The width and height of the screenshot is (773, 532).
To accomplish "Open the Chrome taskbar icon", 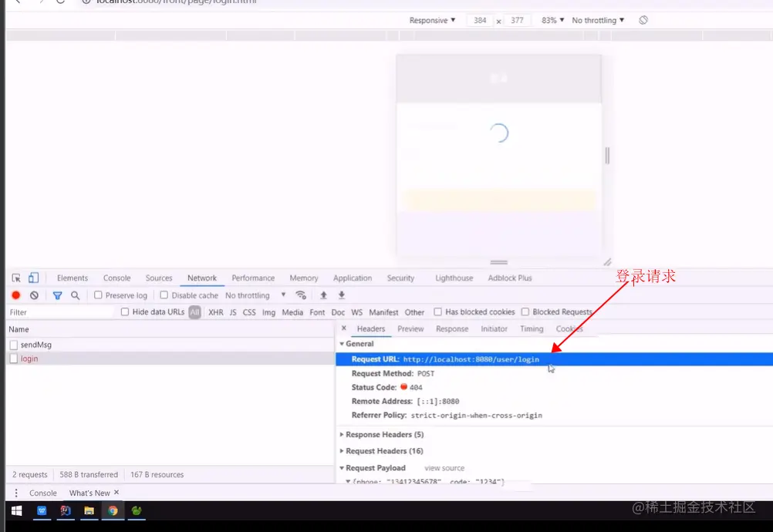I will 113,511.
